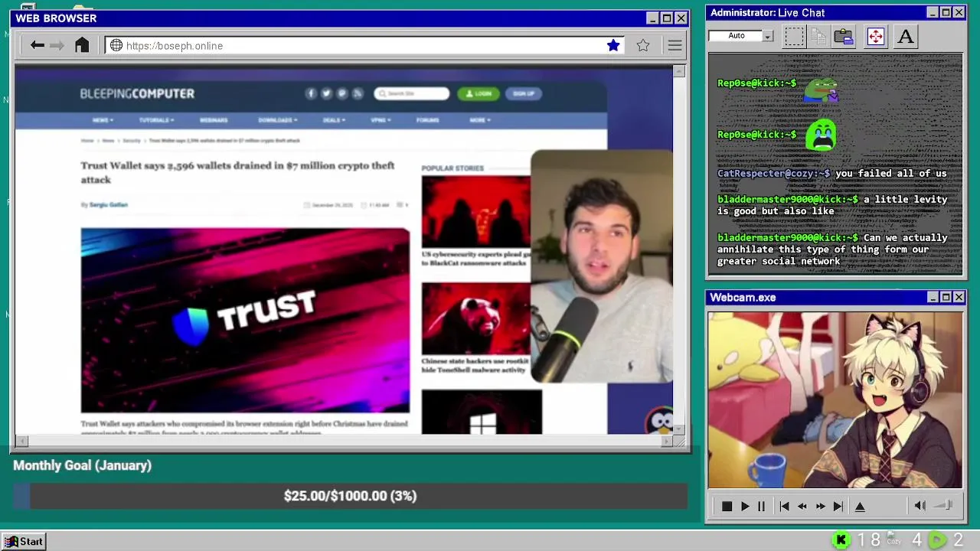
Task: Skip to previous track in Webcam.exe
Action: (x=784, y=506)
